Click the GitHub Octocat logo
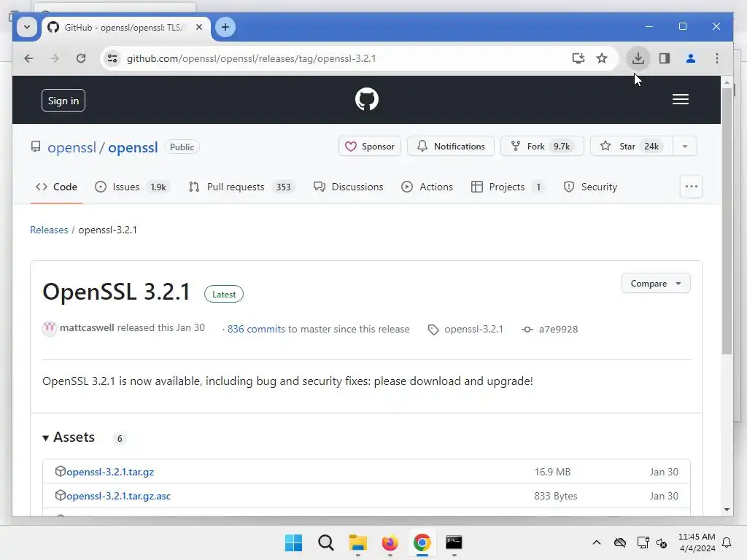 [366, 99]
